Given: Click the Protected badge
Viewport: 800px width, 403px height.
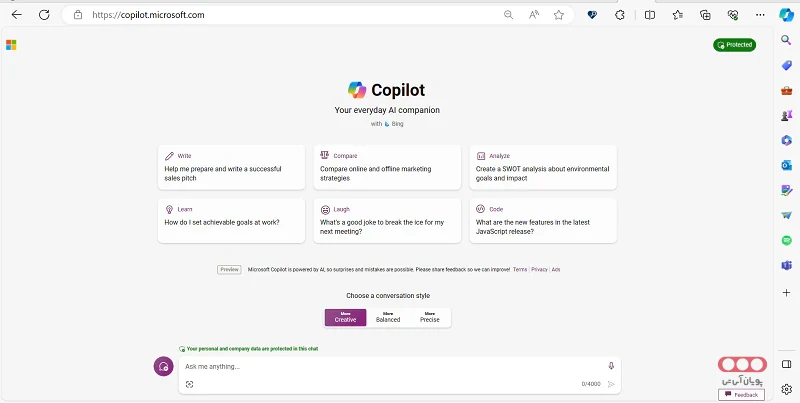Looking at the screenshot, I should (735, 45).
